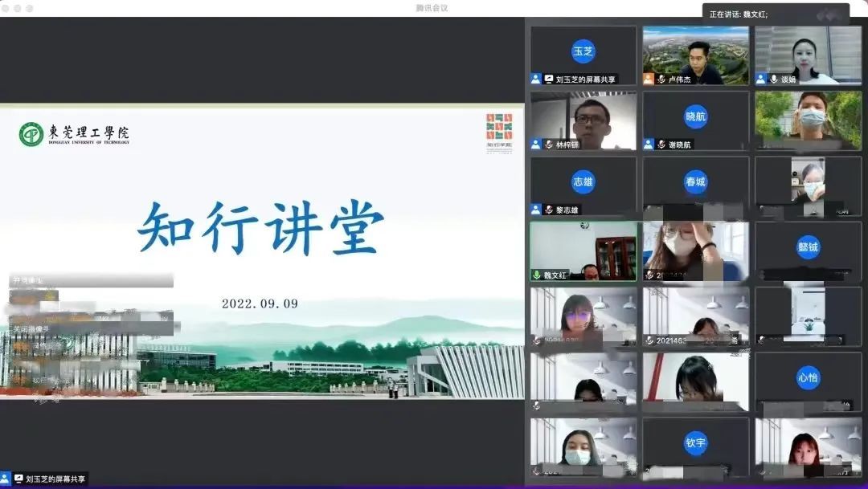Click the muted mic icon beside 黎志雄
Viewport: 868px width, 489px height.
pos(549,210)
